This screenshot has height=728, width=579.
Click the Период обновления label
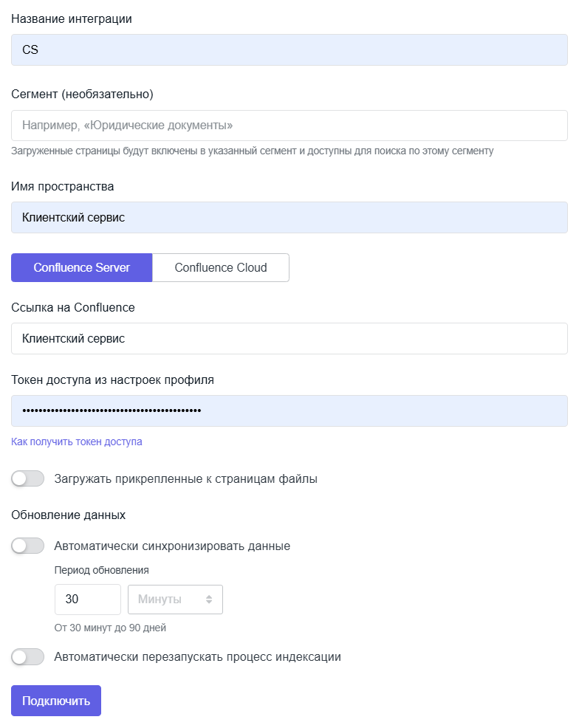[x=102, y=570]
